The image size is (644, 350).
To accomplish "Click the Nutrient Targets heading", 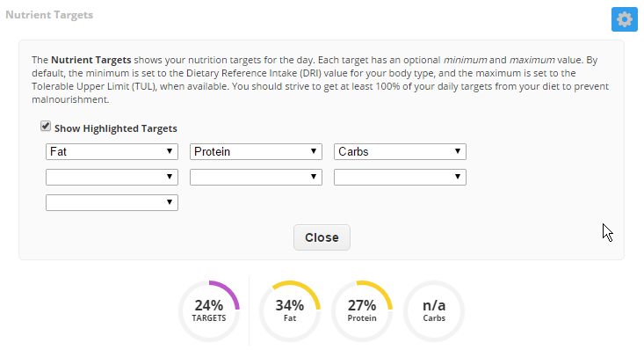I will [x=49, y=15].
